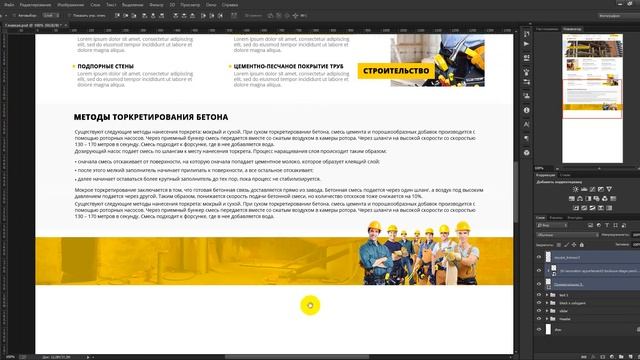The image size is (640, 360).
Task: Filter layers by pixel layers icon
Action: pyautogui.click(x=590, y=225)
